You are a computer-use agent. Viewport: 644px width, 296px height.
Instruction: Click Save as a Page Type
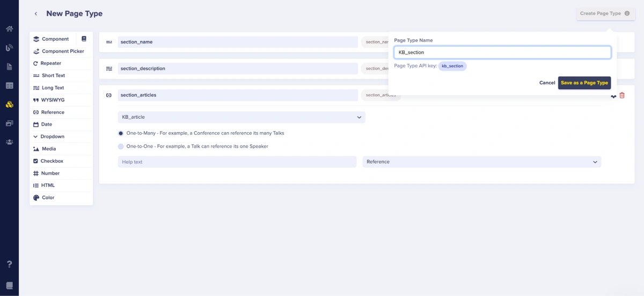[584, 83]
